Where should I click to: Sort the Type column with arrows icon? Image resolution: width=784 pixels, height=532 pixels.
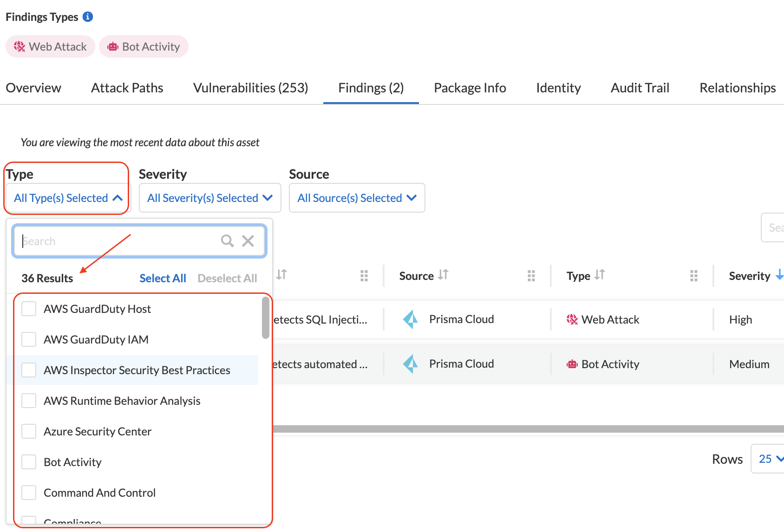click(x=600, y=275)
